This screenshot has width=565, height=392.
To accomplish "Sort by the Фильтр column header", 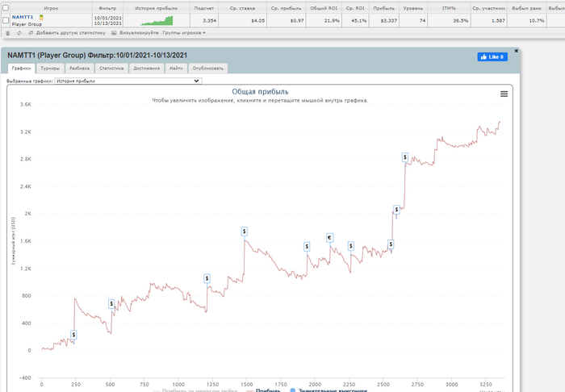I will point(107,8).
